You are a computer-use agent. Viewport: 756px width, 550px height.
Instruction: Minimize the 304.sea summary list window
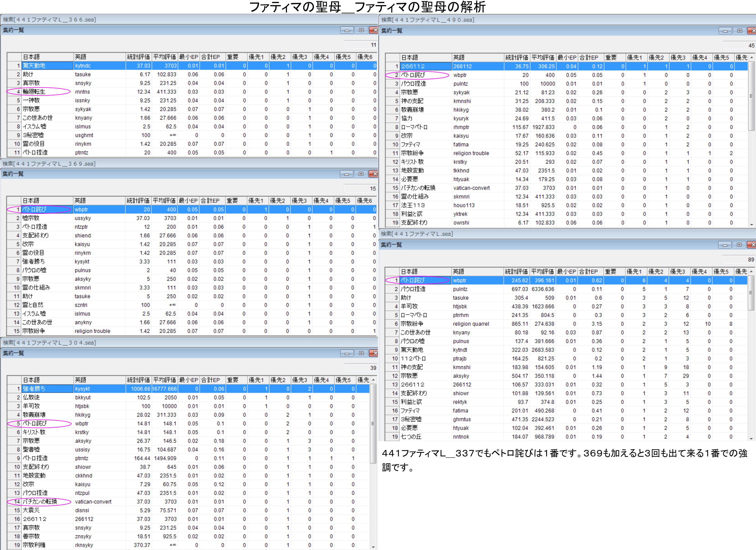[x=347, y=353]
